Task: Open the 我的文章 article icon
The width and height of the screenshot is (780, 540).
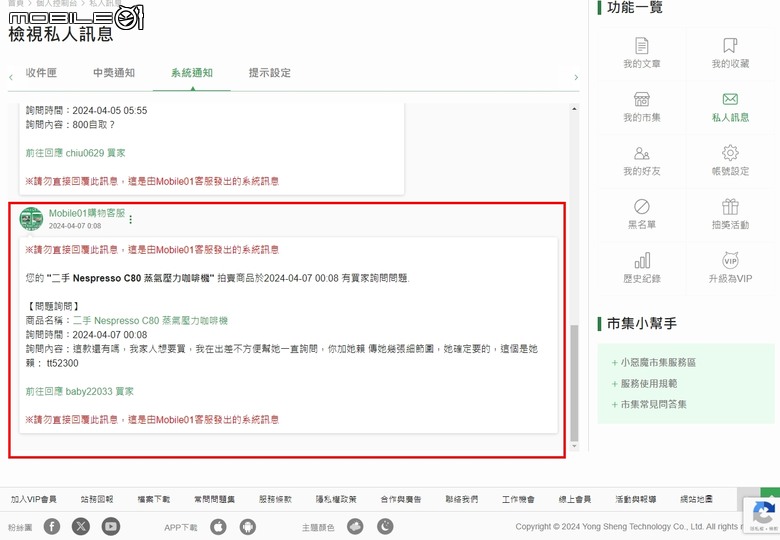Action: [x=642, y=46]
